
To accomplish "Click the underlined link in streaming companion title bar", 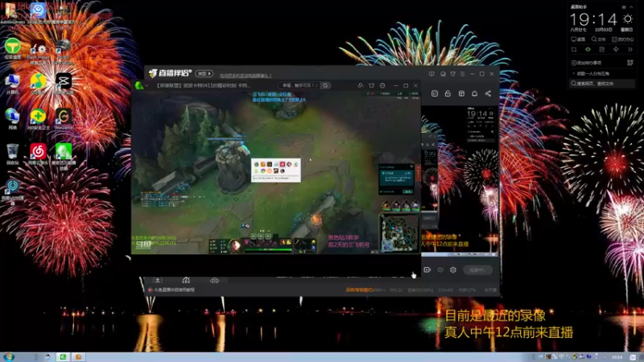I will [246, 76].
